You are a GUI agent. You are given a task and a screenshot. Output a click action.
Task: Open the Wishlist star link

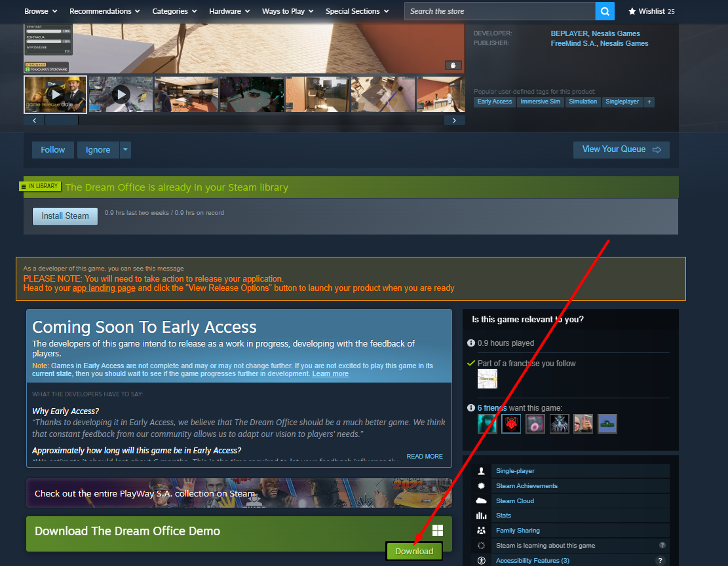click(651, 11)
